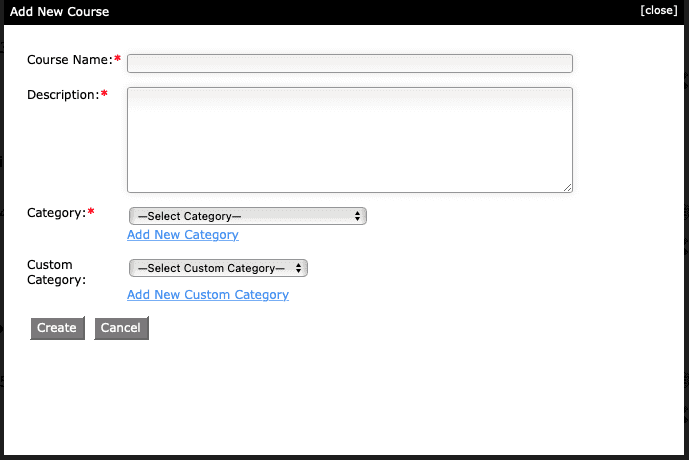This screenshot has width=689, height=460.
Task: Click the red asterisk beside Category
Action: (91, 212)
